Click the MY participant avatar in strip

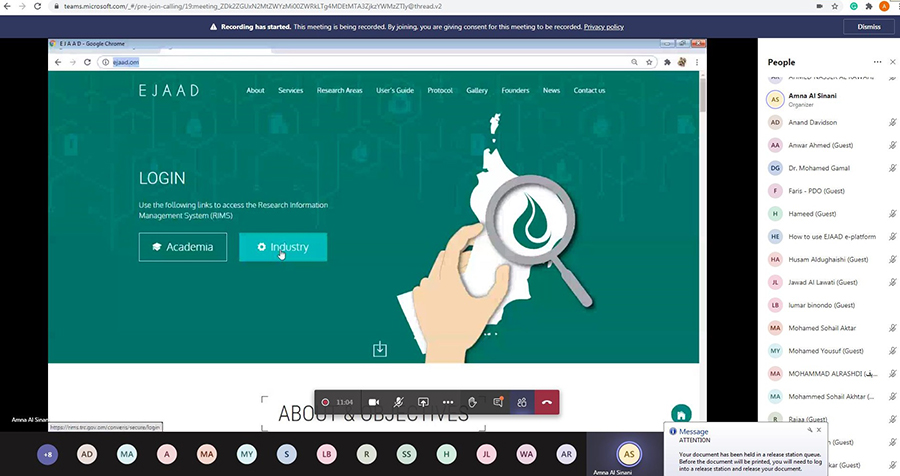[x=247, y=454]
